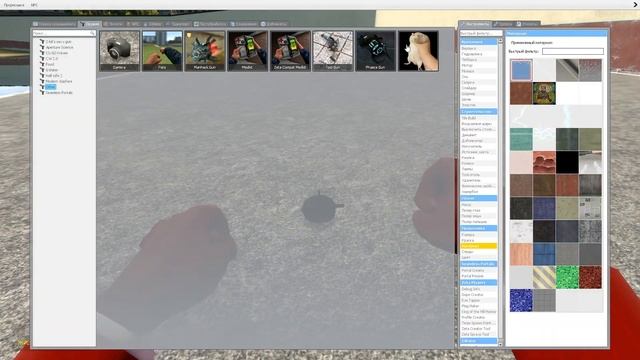Click the magnifier icon in the weapon search box
The height and width of the screenshot is (360, 640).
92,33
